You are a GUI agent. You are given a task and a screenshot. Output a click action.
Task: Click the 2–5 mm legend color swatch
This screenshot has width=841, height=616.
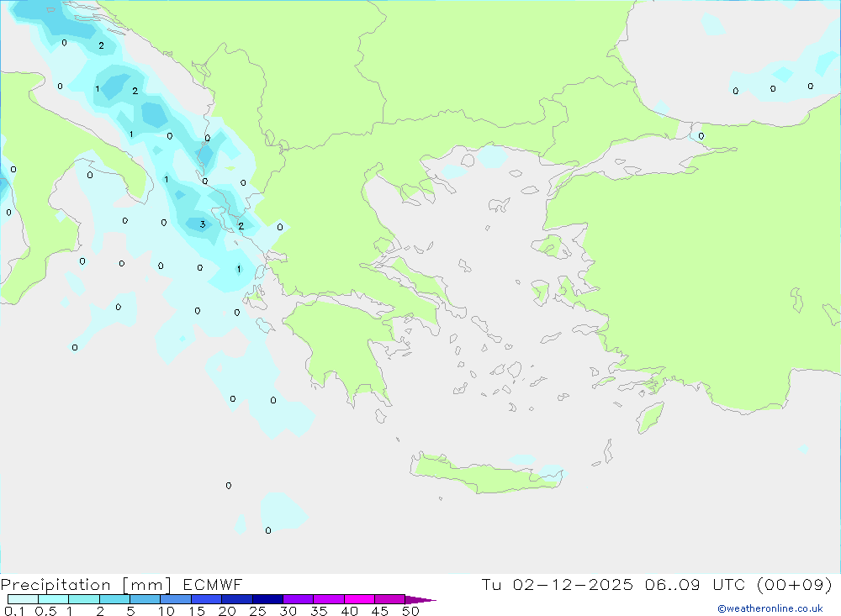coord(114,599)
